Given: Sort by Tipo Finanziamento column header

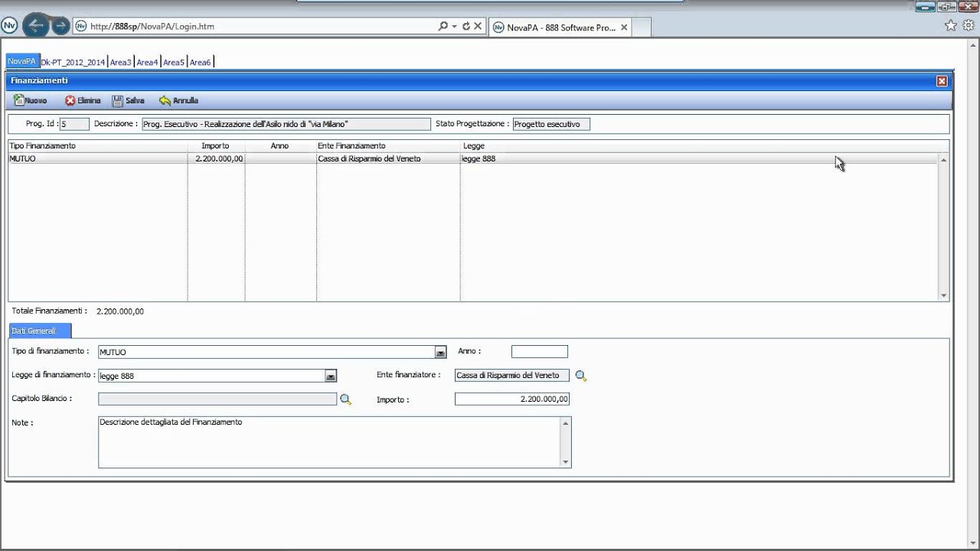Looking at the screenshot, I should [97, 145].
